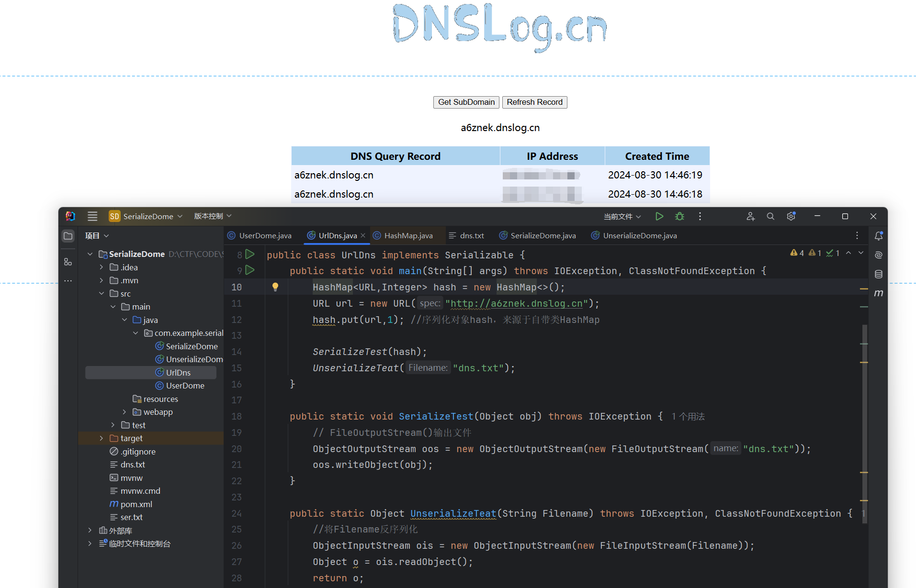Click run gutter arrow beside line 9

[x=250, y=270]
